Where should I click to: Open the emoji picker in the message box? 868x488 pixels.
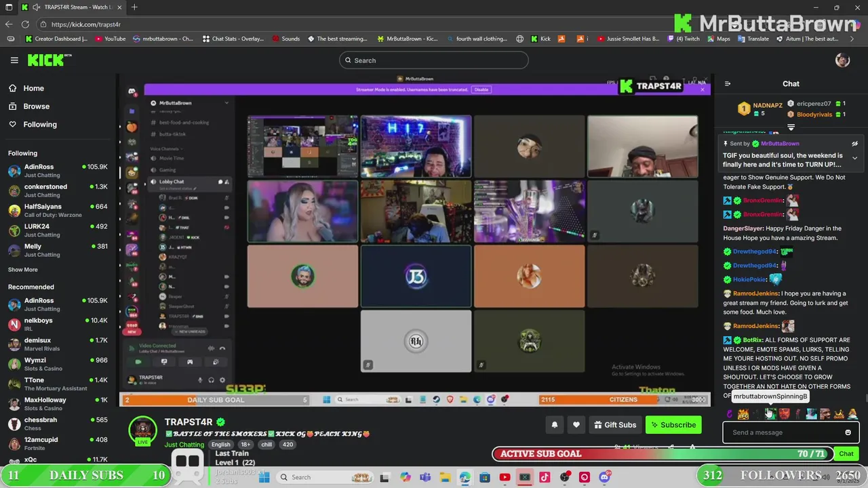[848, 432]
